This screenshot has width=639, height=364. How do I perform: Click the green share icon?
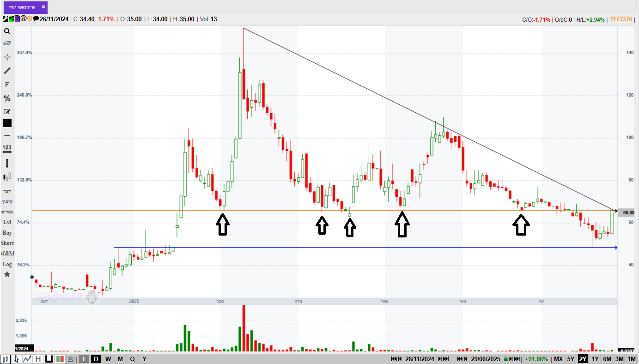coord(11,19)
